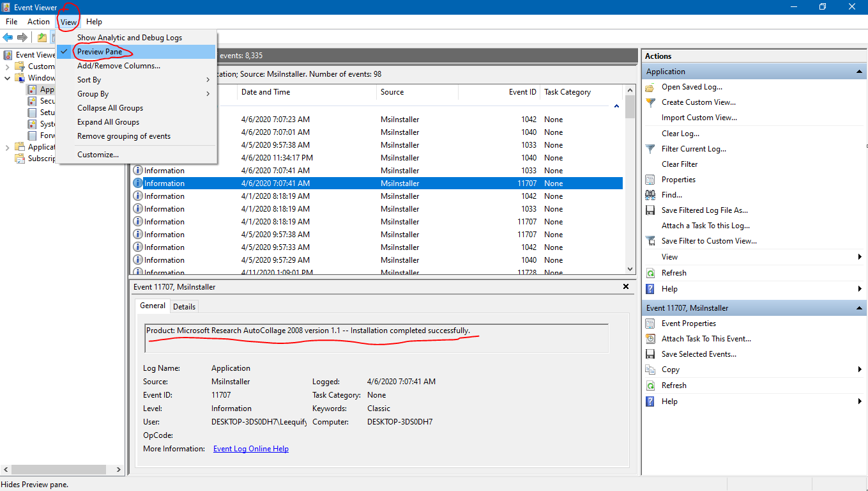Click the Up one level folder icon
Image resolution: width=868 pixels, height=491 pixels.
tap(42, 38)
